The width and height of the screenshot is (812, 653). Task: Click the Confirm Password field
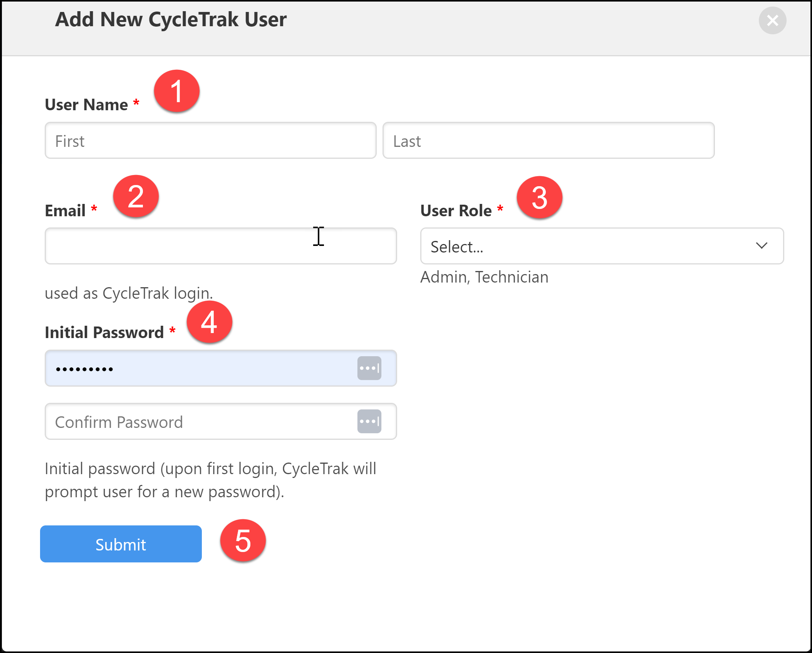pyautogui.click(x=200, y=421)
